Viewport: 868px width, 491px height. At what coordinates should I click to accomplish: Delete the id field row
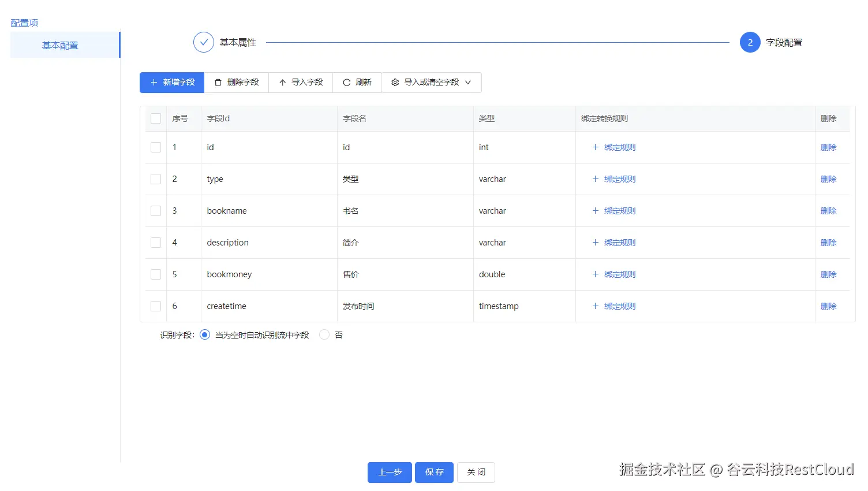(x=828, y=147)
